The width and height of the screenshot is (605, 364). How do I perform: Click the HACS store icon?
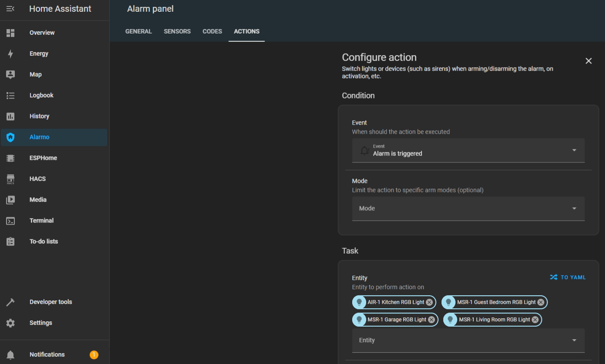pos(10,179)
